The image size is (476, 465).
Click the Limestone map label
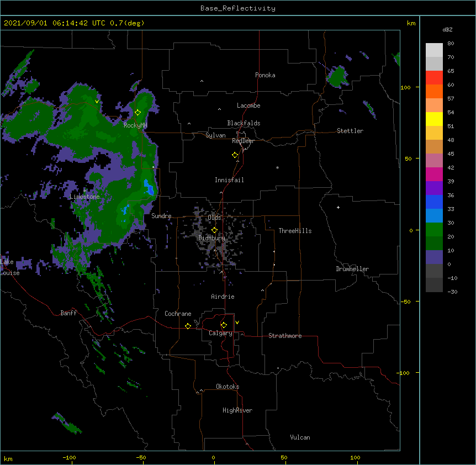pyautogui.click(x=84, y=197)
